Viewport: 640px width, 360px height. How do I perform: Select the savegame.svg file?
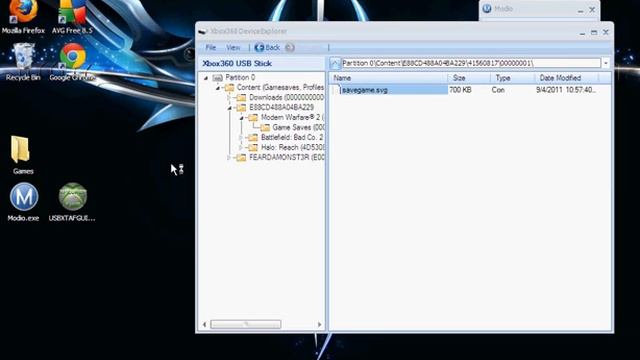(x=364, y=90)
